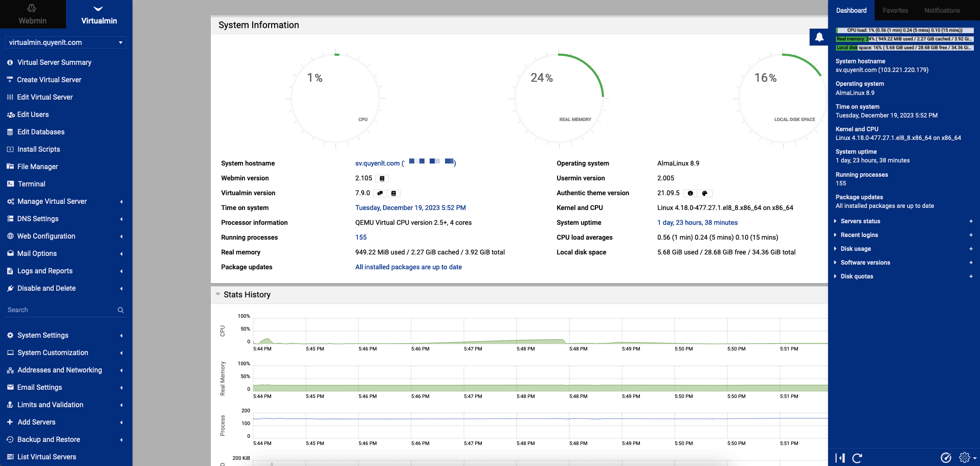Click the notifications bell icon

[819, 37]
